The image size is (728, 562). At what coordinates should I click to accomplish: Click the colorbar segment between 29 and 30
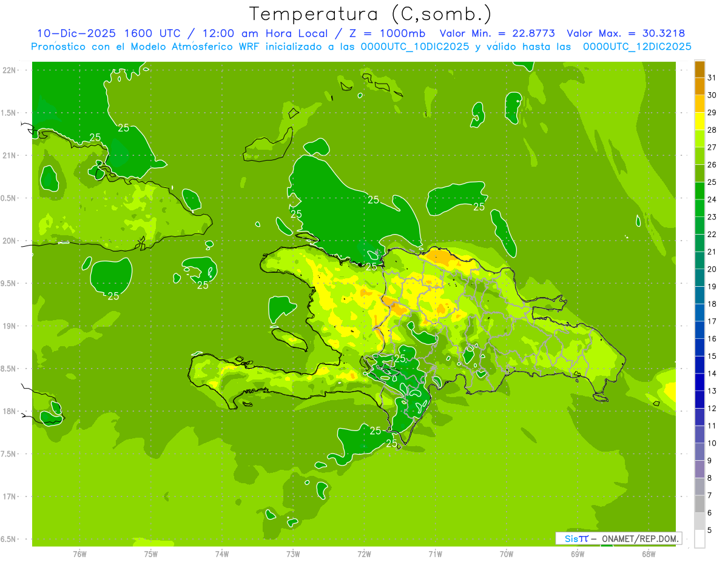point(699,104)
